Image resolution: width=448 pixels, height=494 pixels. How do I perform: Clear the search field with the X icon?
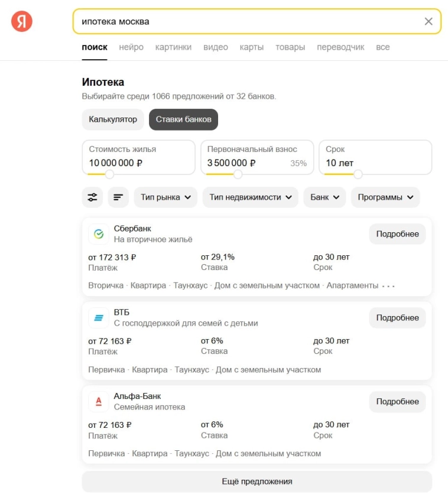tap(428, 20)
